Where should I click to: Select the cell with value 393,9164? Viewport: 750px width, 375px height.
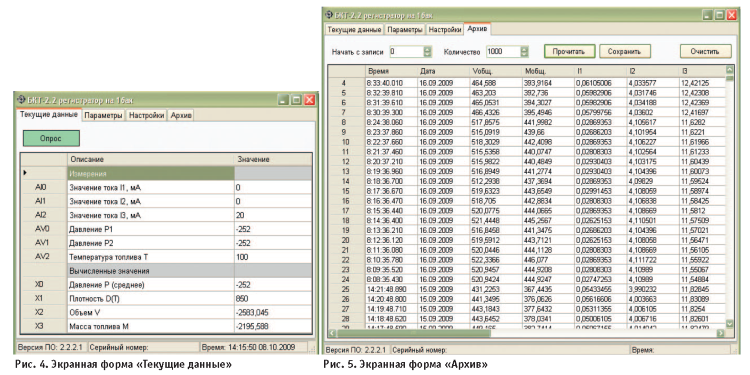548,83
